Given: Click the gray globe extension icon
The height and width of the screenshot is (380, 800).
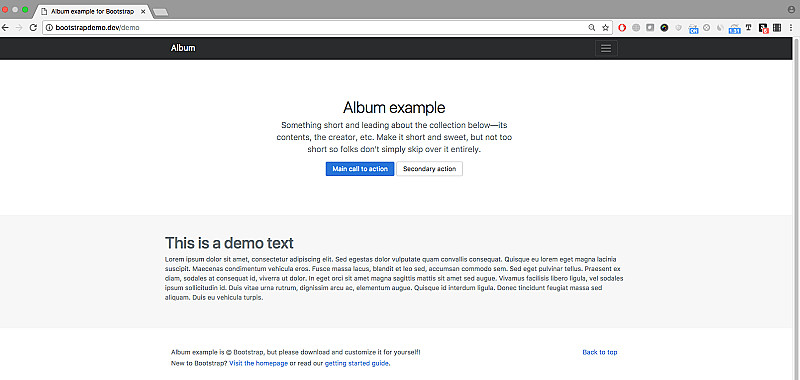Looking at the screenshot, I should coord(636,28).
